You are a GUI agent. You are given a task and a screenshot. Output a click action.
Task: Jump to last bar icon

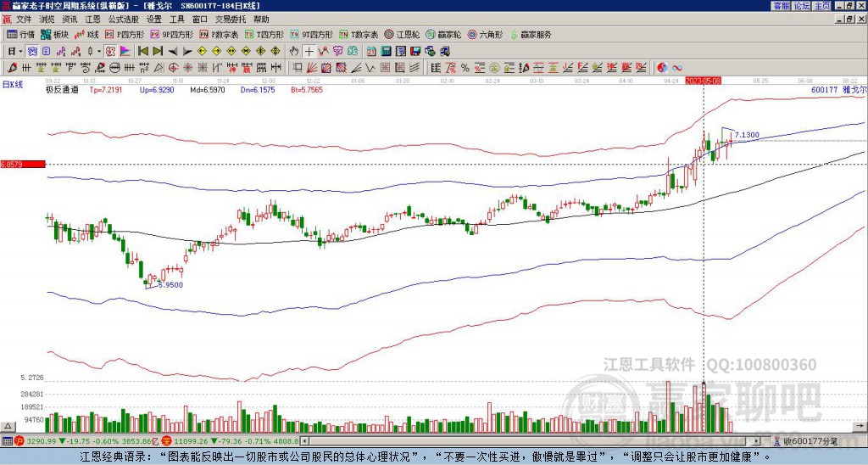pyautogui.click(x=158, y=52)
